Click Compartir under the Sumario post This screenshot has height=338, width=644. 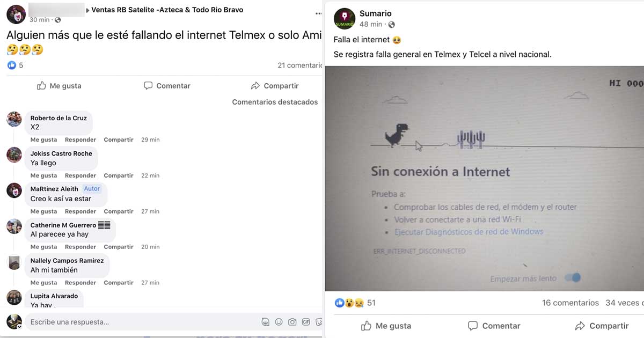coord(602,326)
